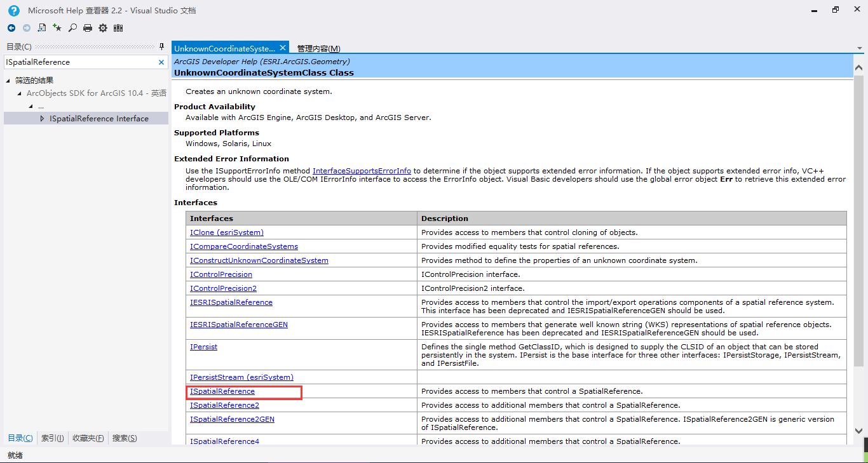The height and width of the screenshot is (463, 868).
Task: Go forward with the Forward arrow icon
Action: [27, 28]
